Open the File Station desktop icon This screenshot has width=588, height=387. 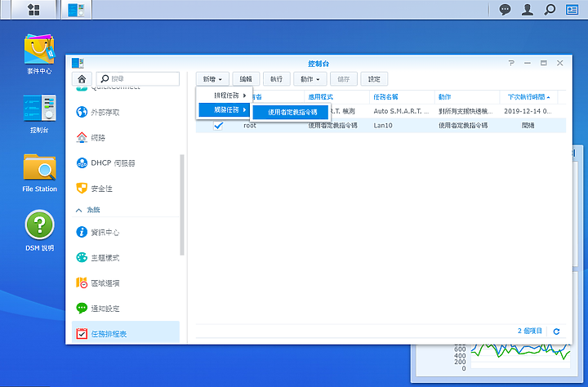coord(39,173)
